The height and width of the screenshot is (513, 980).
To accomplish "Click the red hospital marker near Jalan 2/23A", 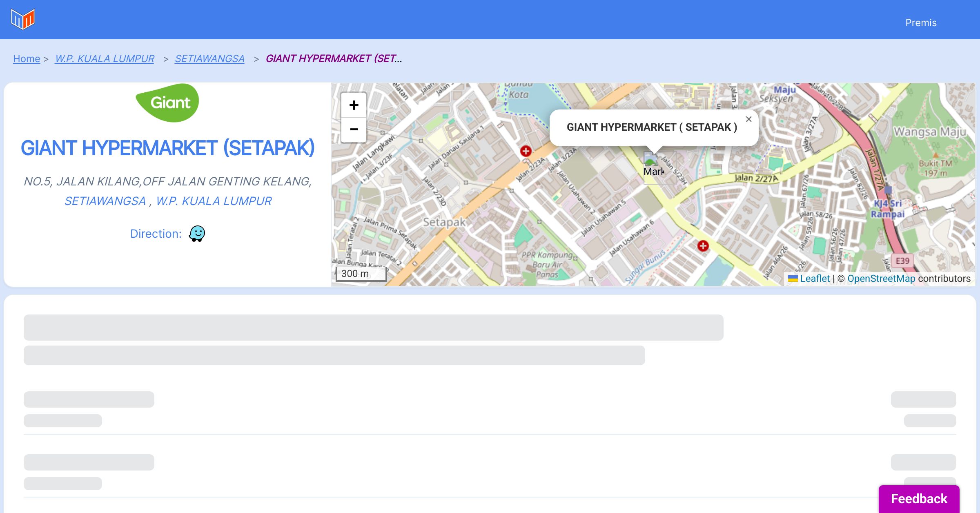I will point(526,151).
